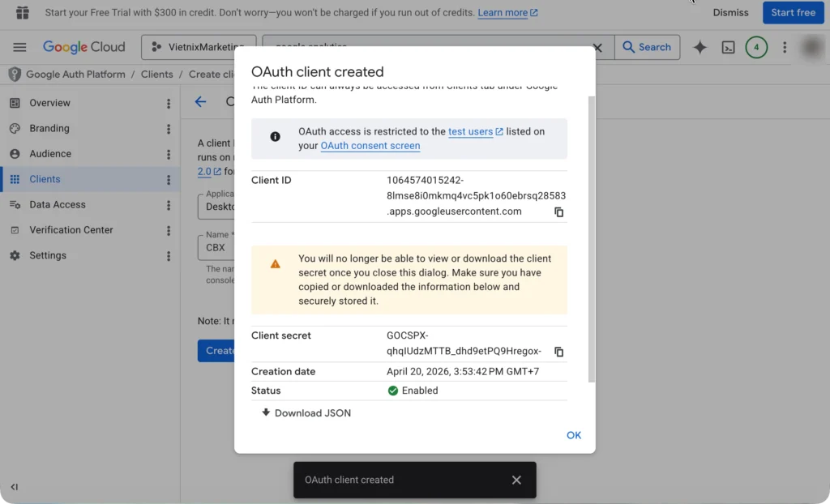Expand options menu next to Branding

169,129
